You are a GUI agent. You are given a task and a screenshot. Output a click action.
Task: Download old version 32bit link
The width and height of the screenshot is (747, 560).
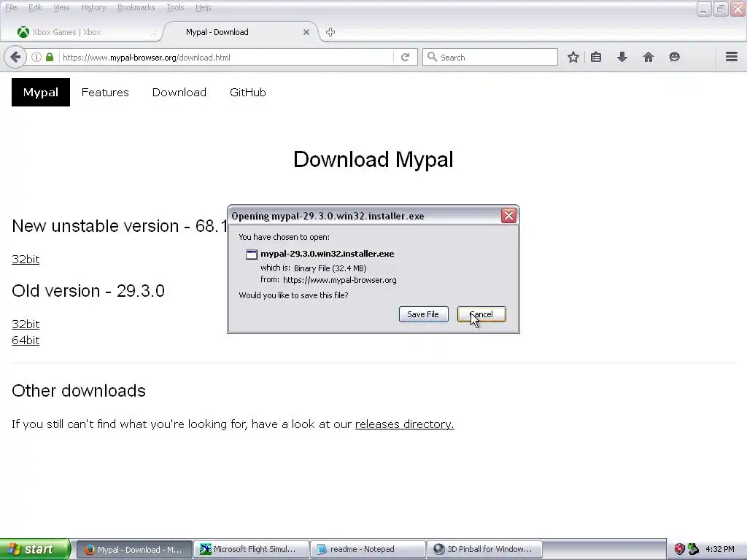26,324
